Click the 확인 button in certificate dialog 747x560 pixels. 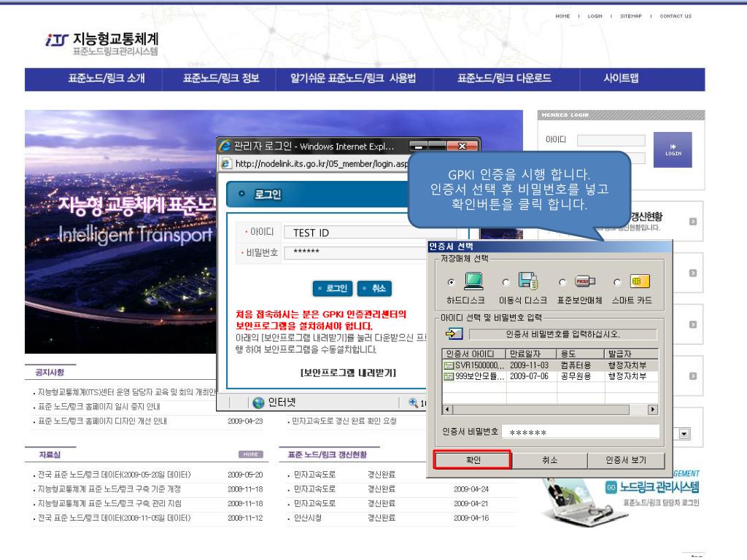(x=473, y=460)
